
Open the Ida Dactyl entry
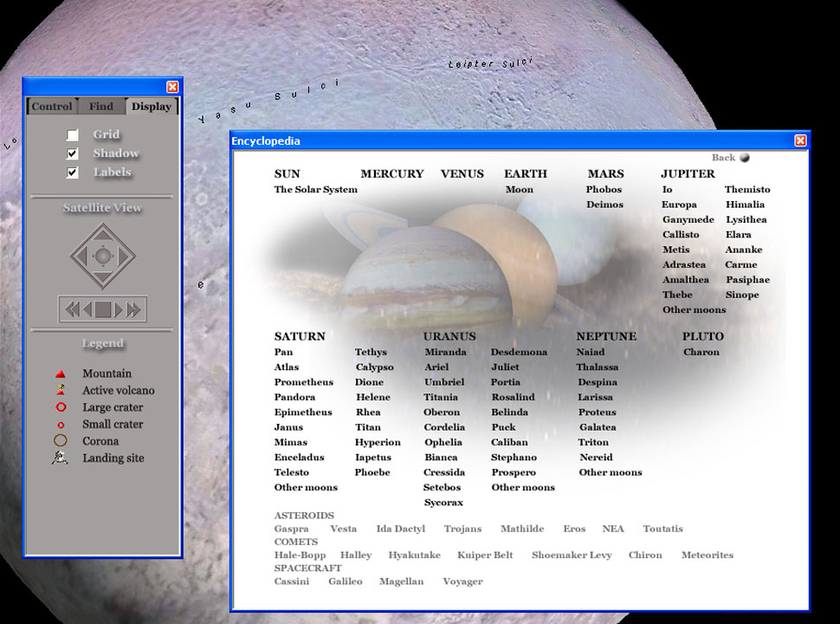click(401, 529)
